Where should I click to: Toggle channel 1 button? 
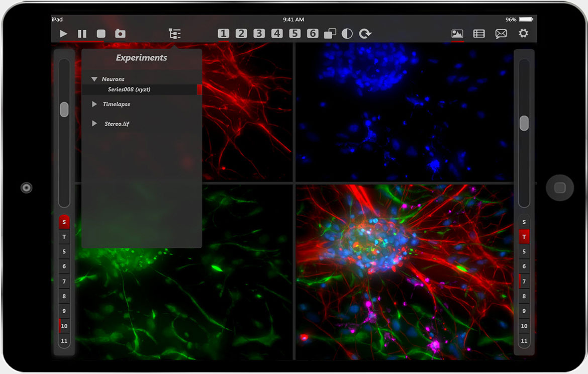click(223, 34)
